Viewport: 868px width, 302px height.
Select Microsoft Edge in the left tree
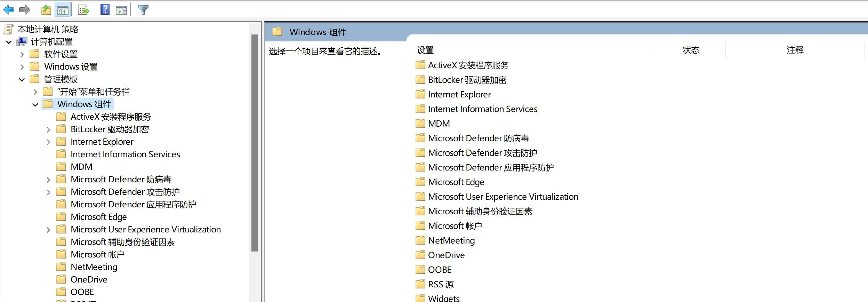pyautogui.click(x=98, y=217)
